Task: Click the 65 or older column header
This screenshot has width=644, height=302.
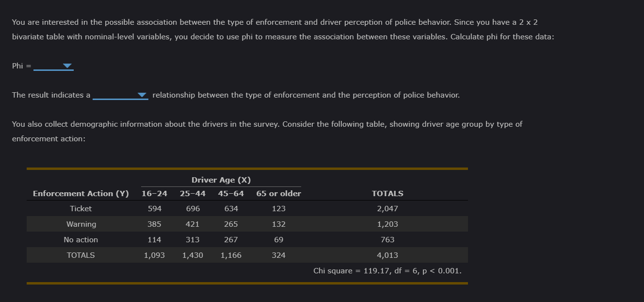Action: (279, 194)
